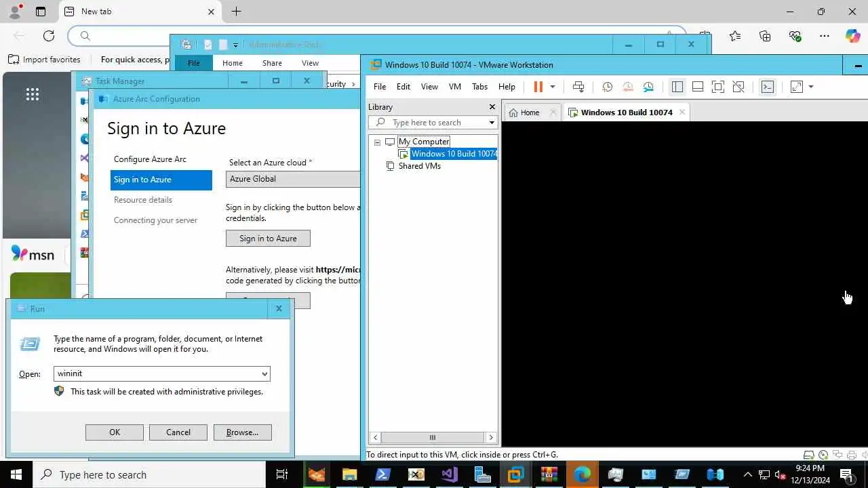Click the Library horizontal scrollbar right arrow
The height and width of the screenshot is (488, 868).
pos(491,438)
